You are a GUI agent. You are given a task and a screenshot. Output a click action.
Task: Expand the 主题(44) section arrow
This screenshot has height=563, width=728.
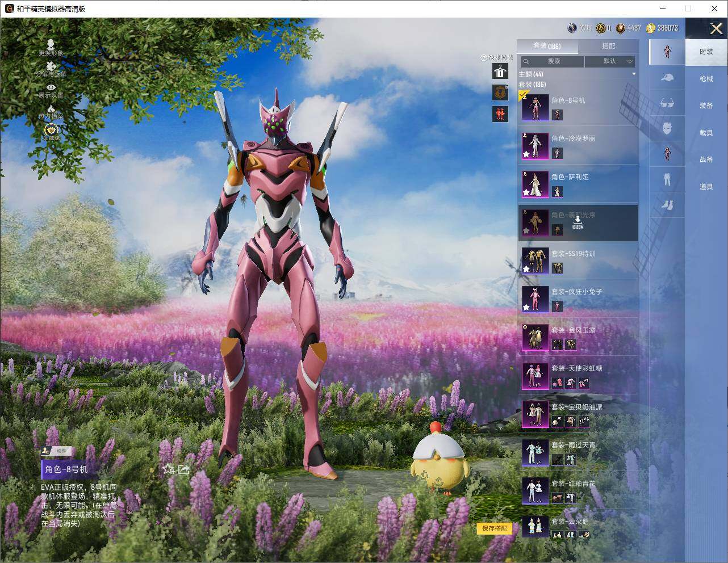click(634, 74)
